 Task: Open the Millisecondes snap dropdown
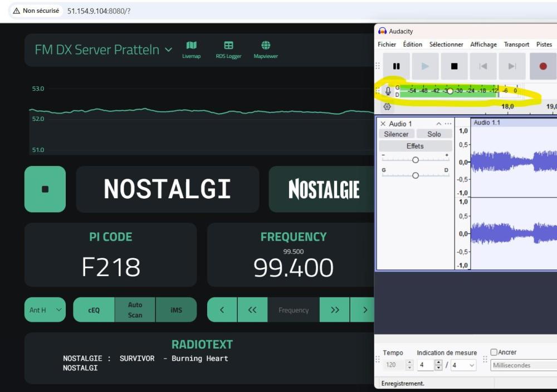point(524,365)
